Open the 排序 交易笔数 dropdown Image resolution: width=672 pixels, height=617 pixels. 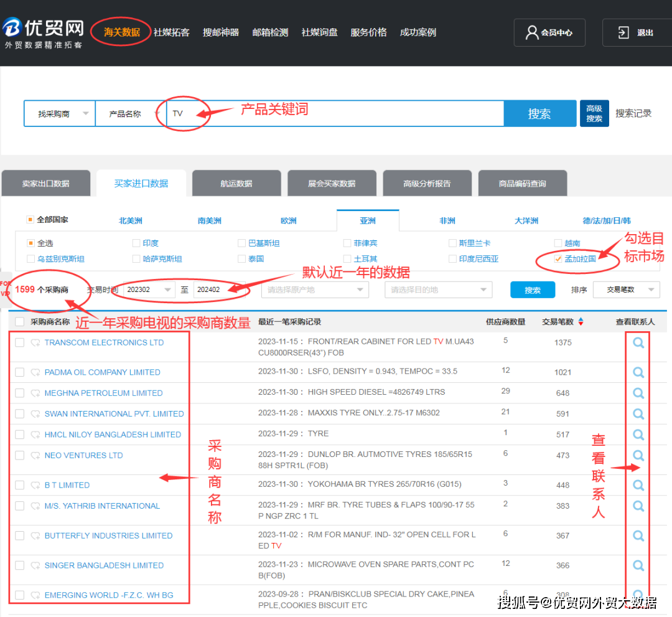626,290
